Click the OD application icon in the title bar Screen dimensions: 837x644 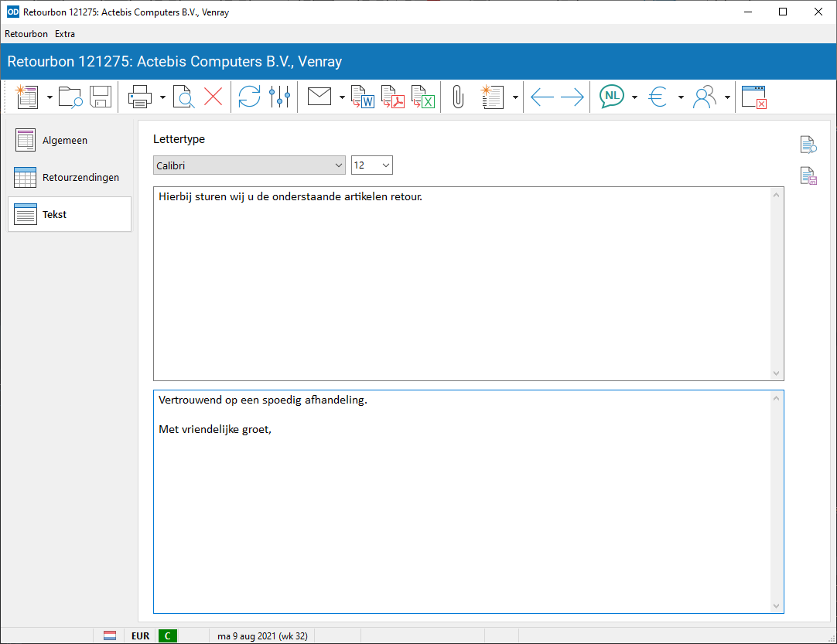tap(12, 12)
